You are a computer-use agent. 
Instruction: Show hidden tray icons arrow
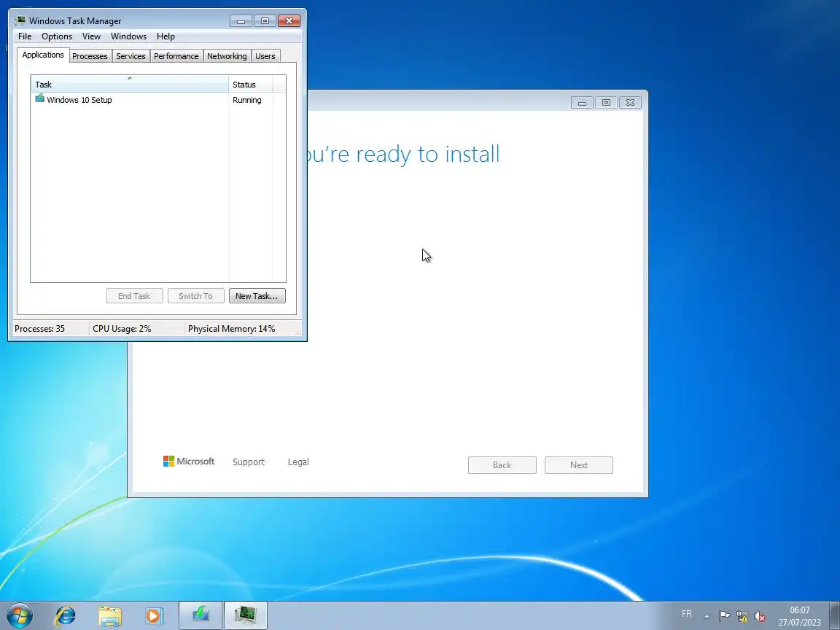click(x=707, y=616)
